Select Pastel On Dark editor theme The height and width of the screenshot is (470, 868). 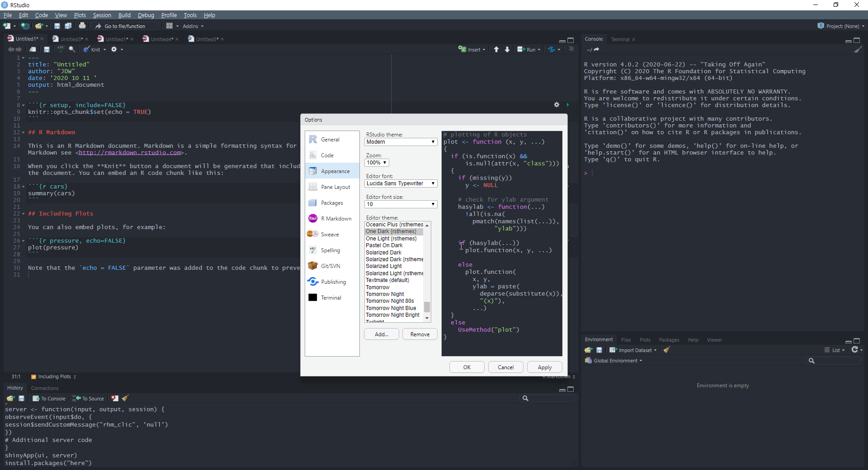pyautogui.click(x=394, y=245)
